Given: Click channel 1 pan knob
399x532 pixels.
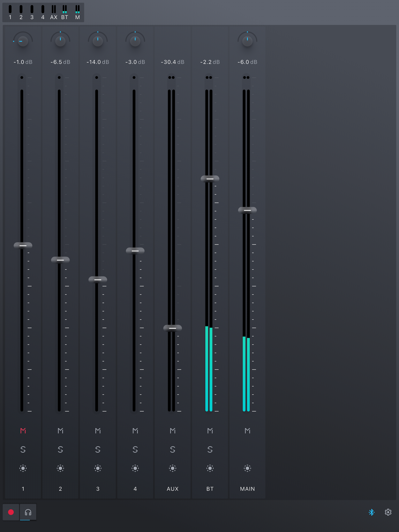Looking at the screenshot, I should tap(23, 41).
